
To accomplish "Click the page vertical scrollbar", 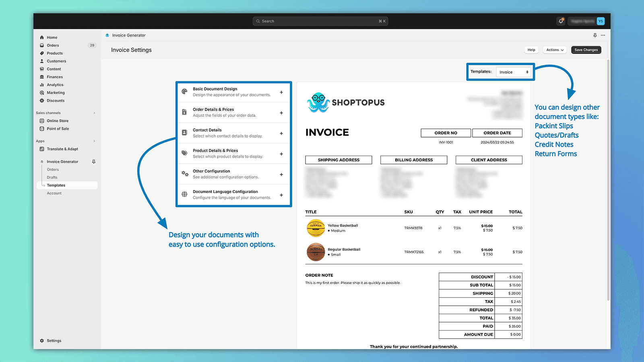I will pos(608,180).
